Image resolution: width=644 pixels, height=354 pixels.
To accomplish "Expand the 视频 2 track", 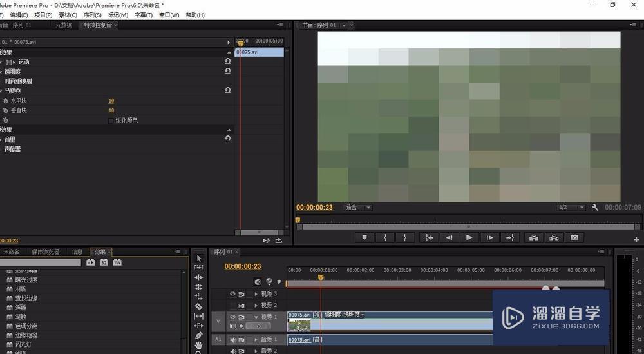I will pos(256,305).
